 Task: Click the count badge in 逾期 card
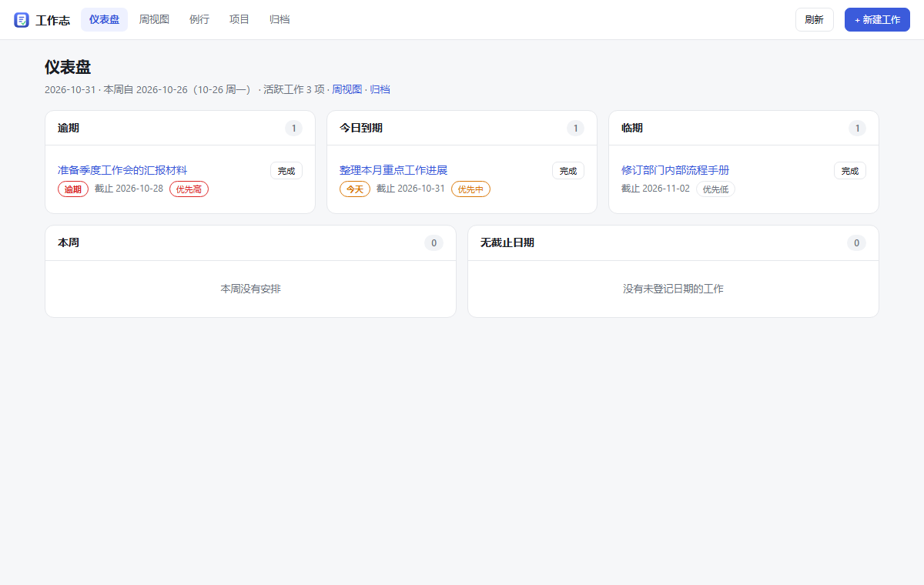point(293,129)
